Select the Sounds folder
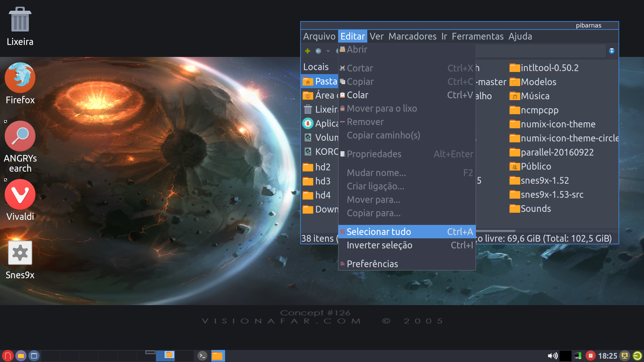Screen dimensions: 644x362 530,208
